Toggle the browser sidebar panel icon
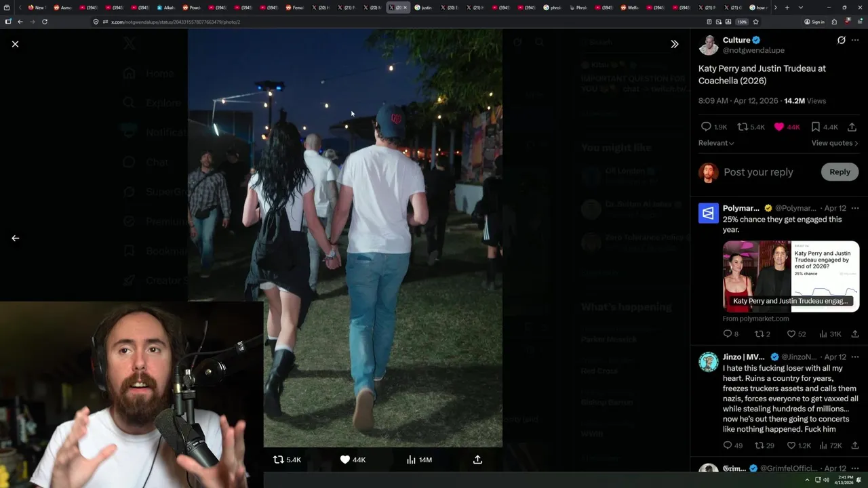Viewport: 868px width, 488px height. pos(8,22)
